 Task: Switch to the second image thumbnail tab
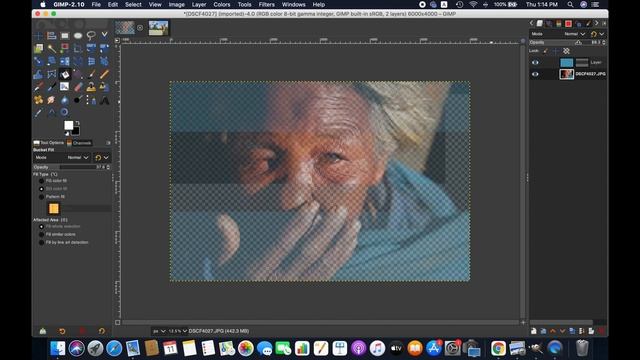(158, 28)
